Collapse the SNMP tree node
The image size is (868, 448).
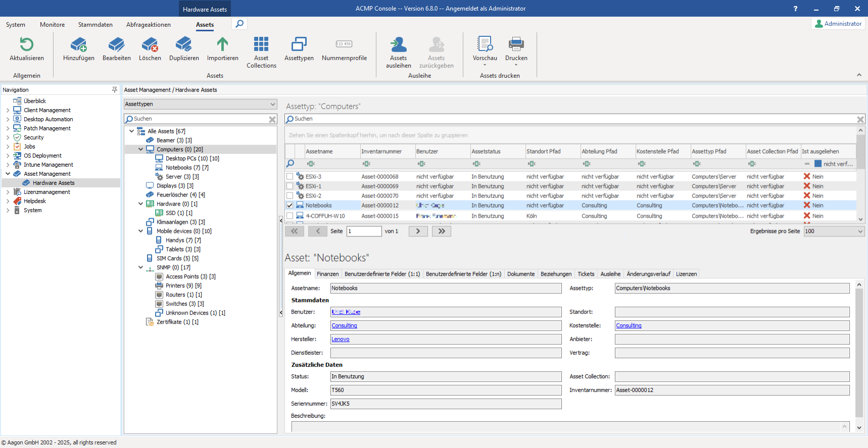pyautogui.click(x=141, y=268)
